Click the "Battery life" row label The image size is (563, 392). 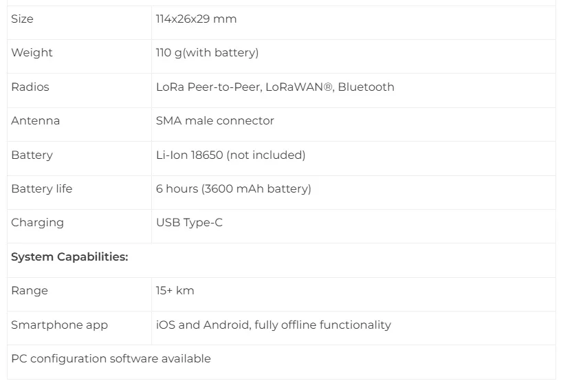(41, 189)
